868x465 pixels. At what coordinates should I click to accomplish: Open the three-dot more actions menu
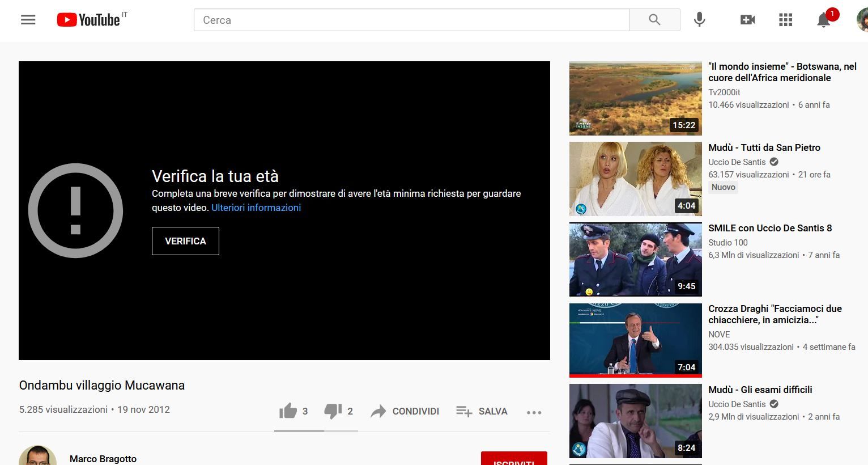click(534, 412)
